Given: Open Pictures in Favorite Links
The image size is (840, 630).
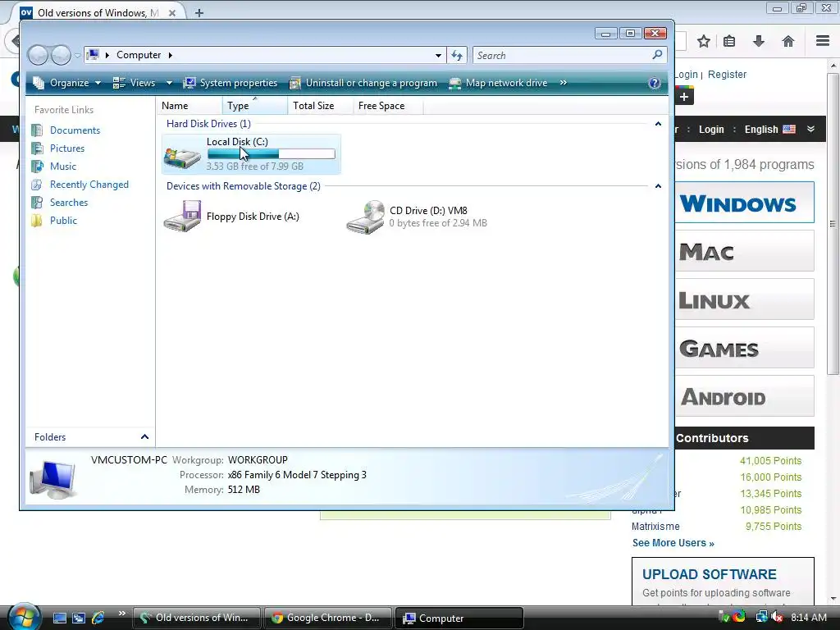Looking at the screenshot, I should tap(67, 148).
